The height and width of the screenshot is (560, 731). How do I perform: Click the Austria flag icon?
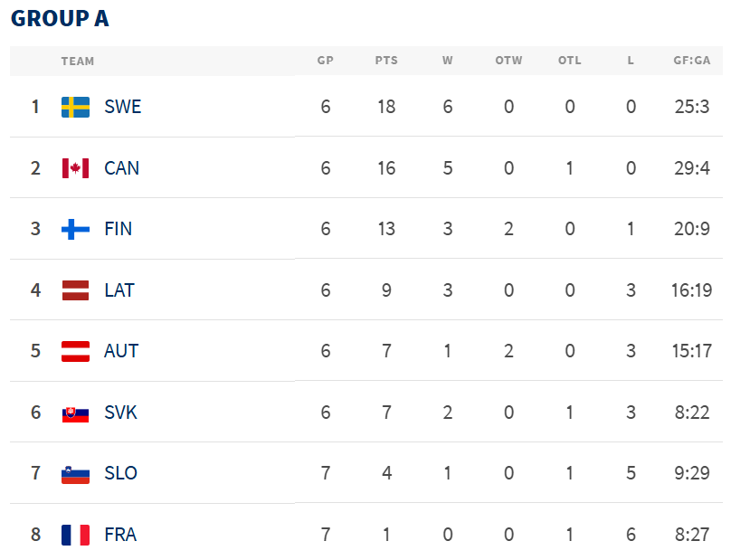pyautogui.click(x=75, y=351)
